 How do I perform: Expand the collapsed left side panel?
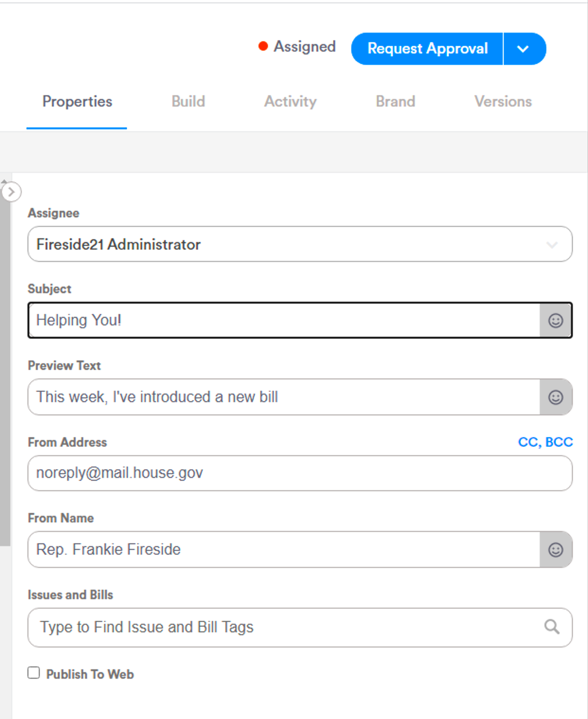click(x=11, y=191)
